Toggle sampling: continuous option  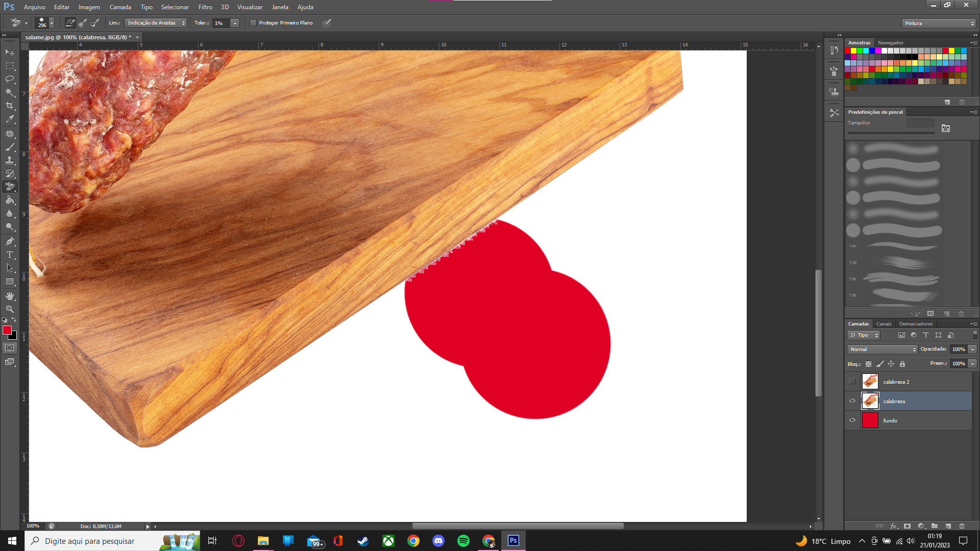[x=70, y=23]
